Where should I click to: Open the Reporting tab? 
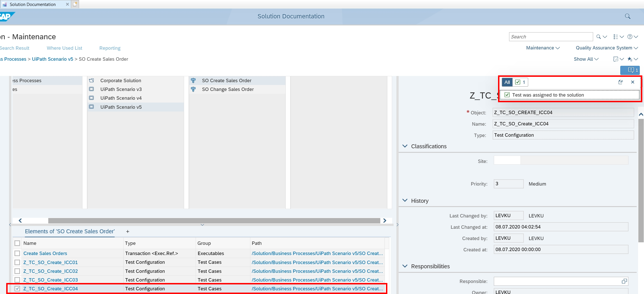point(110,48)
